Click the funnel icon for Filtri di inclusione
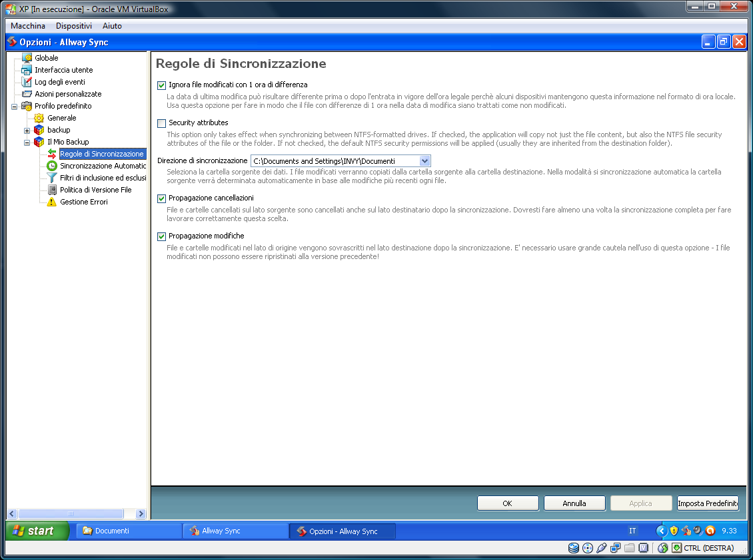753x560 pixels. (x=52, y=178)
